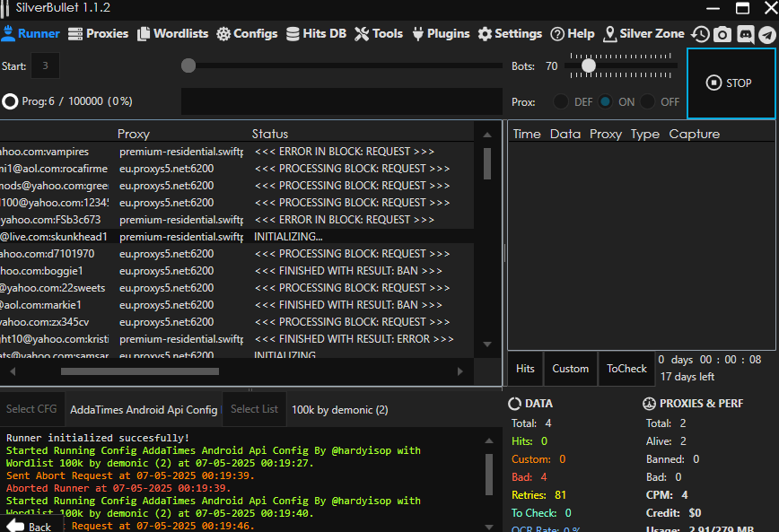Click the Capture column header in the hits list

[x=694, y=134]
